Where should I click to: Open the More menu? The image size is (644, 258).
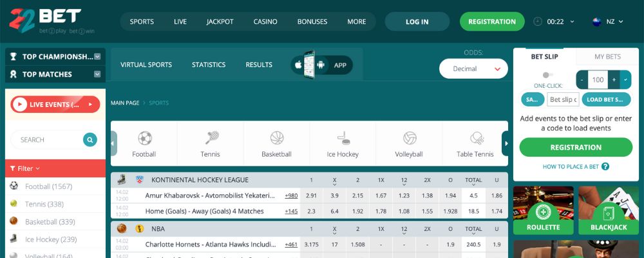(357, 22)
